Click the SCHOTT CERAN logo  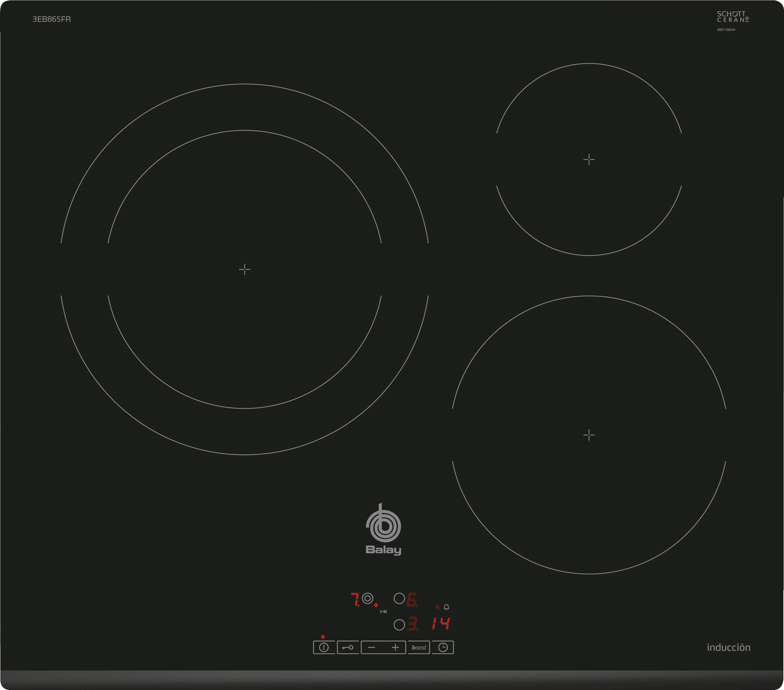[733, 16]
